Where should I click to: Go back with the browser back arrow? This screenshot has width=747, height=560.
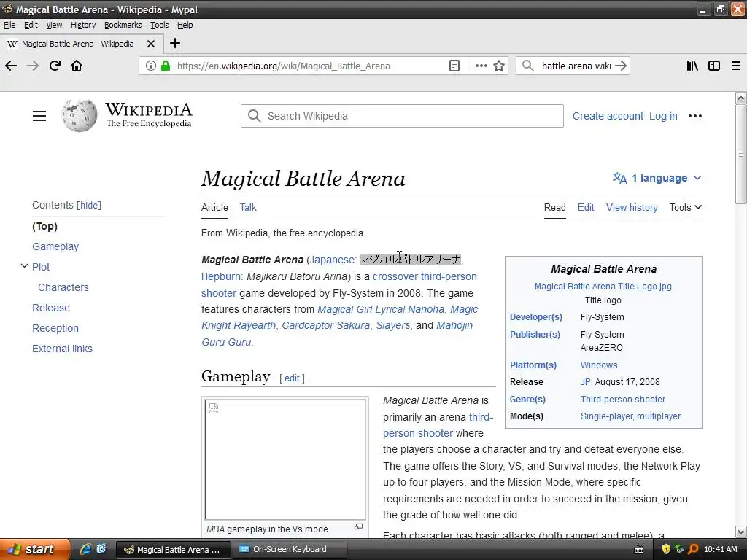click(x=11, y=66)
